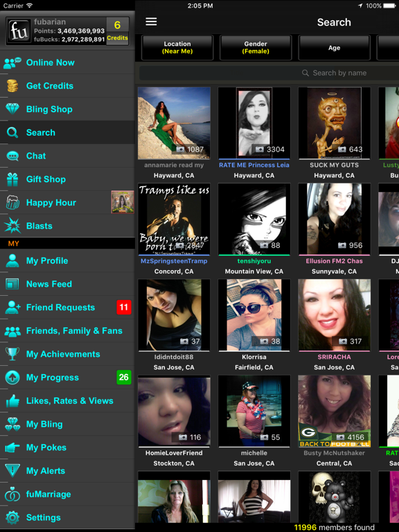Tap the Happy Hour promo thumbnail
The width and height of the screenshot is (399, 532).
point(123,202)
